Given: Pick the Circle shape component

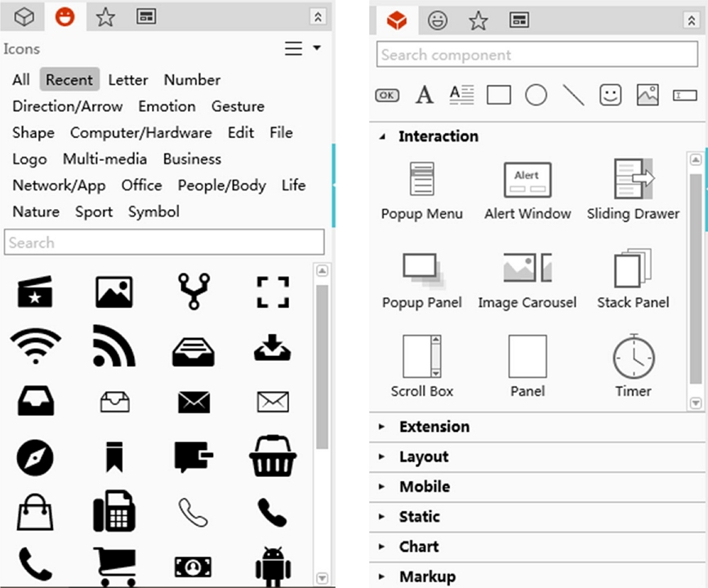Looking at the screenshot, I should tap(536, 95).
